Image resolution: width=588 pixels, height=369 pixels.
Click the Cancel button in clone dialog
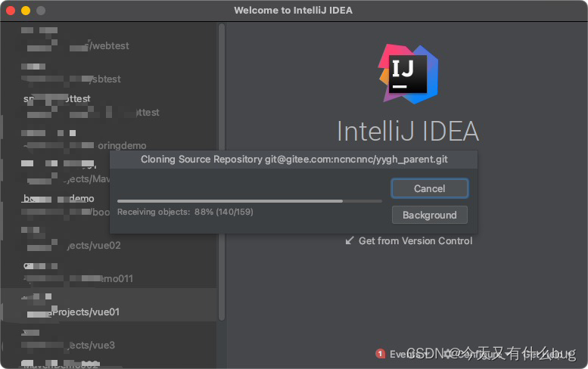(430, 188)
